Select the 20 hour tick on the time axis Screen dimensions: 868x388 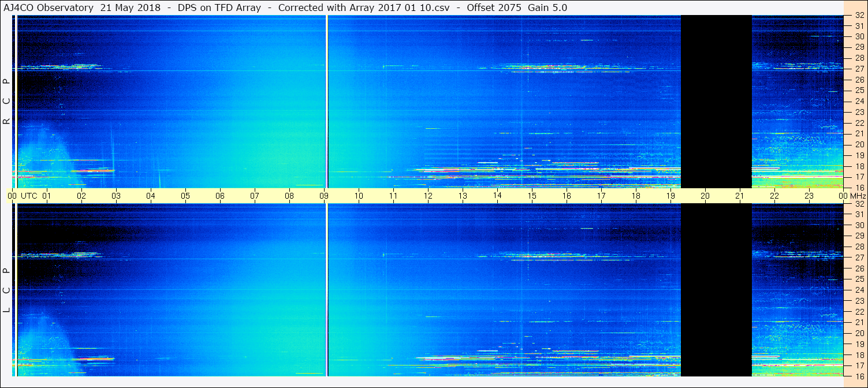(705, 196)
